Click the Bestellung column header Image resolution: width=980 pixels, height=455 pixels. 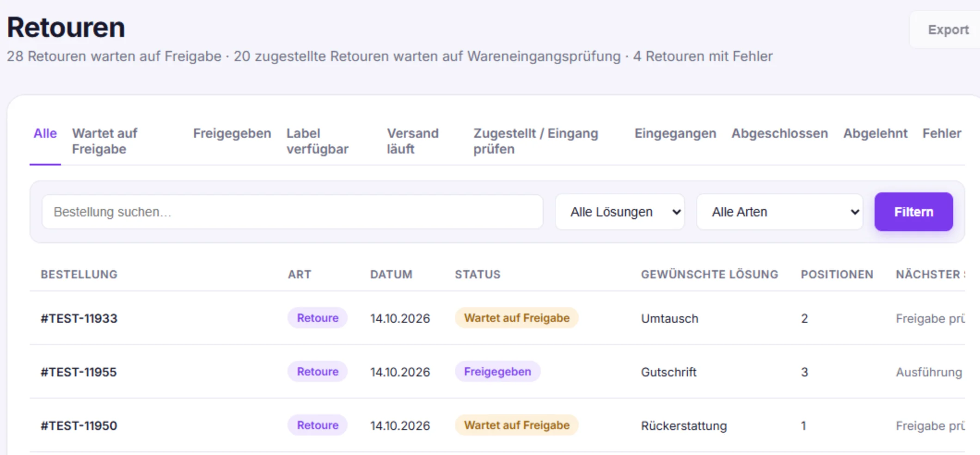pyautogui.click(x=79, y=275)
